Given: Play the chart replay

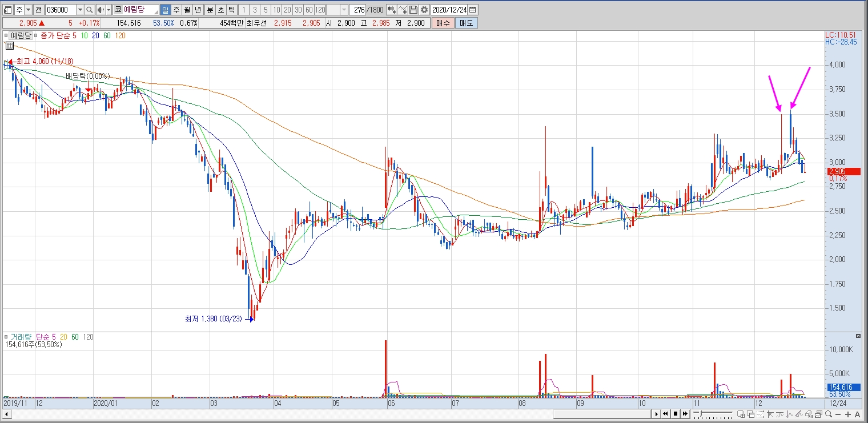Looking at the screenshot, I should coord(657,414).
